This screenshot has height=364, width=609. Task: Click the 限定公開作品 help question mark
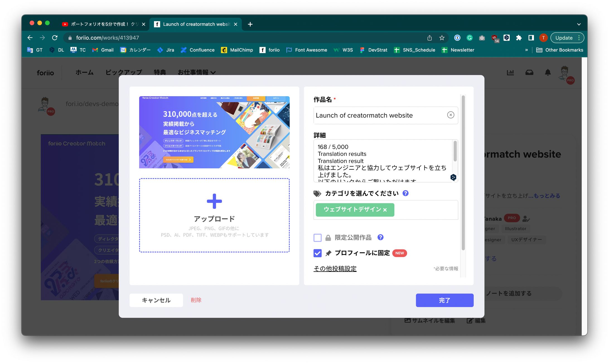click(x=380, y=237)
